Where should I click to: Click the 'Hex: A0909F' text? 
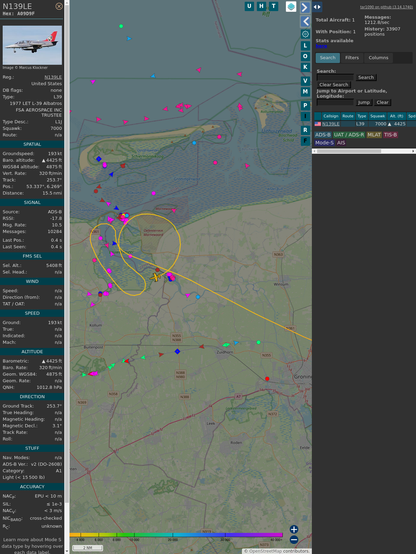pos(19,14)
